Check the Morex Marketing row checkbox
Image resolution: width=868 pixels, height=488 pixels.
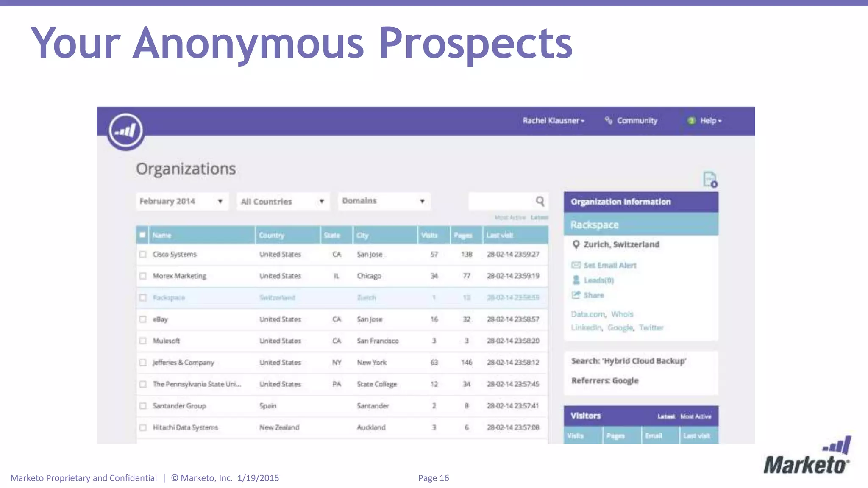pos(143,276)
